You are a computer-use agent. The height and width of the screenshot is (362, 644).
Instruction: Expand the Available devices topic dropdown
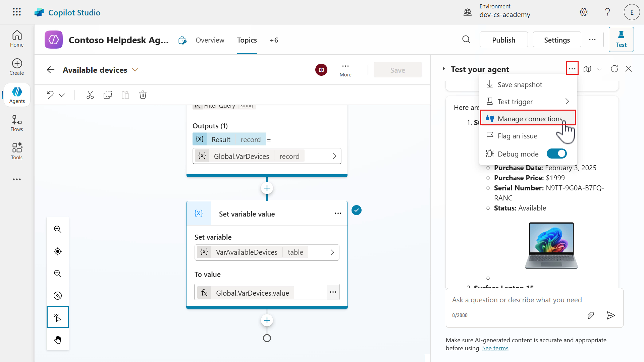click(136, 70)
